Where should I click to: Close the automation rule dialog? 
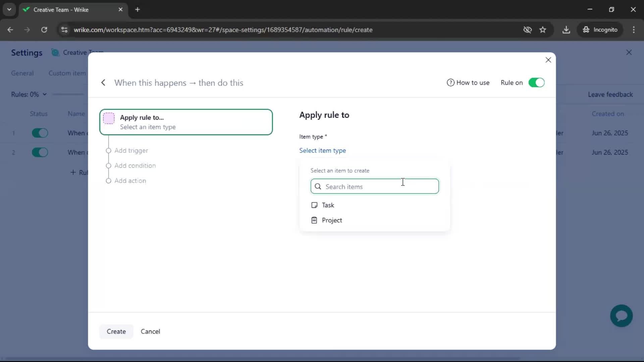coord(548,60)
